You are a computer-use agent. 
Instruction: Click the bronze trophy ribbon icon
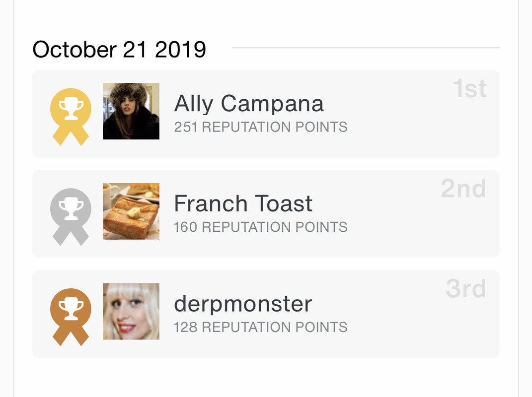click(71, 317)
